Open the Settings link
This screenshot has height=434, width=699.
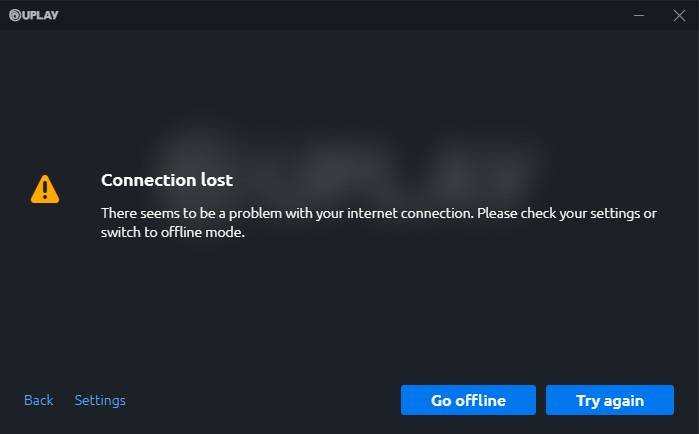click(100, 400)
